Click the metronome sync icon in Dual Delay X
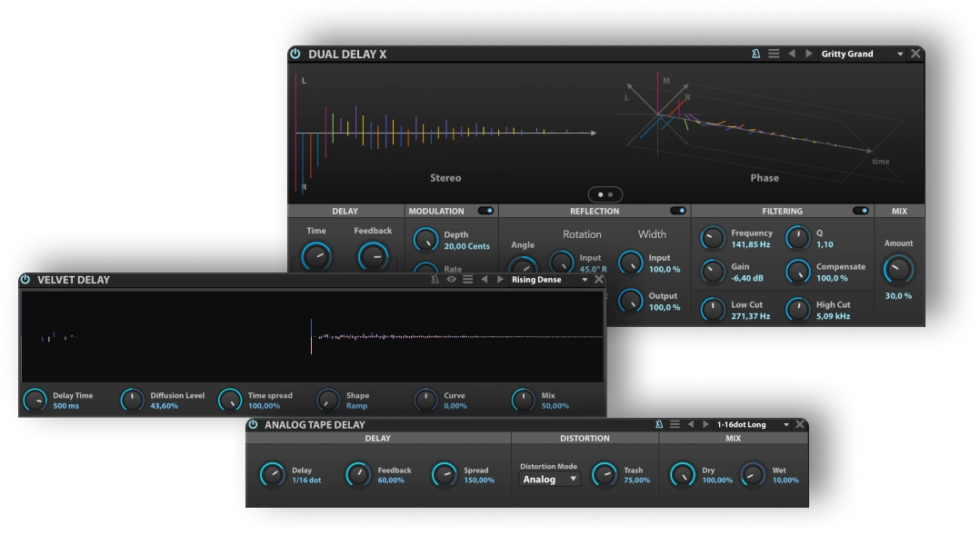Image resolution: width=980 pixels, height=535 pixels. coord(755,54)
